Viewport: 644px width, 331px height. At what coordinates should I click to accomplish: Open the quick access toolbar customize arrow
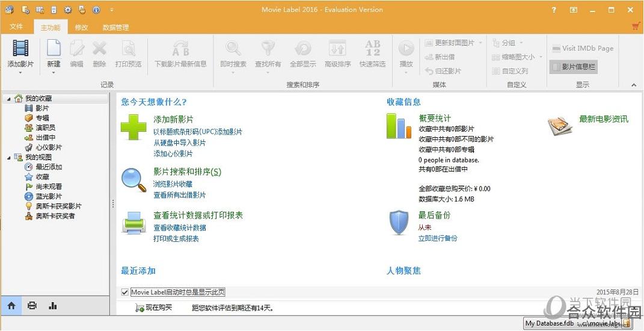coord(112,10)
